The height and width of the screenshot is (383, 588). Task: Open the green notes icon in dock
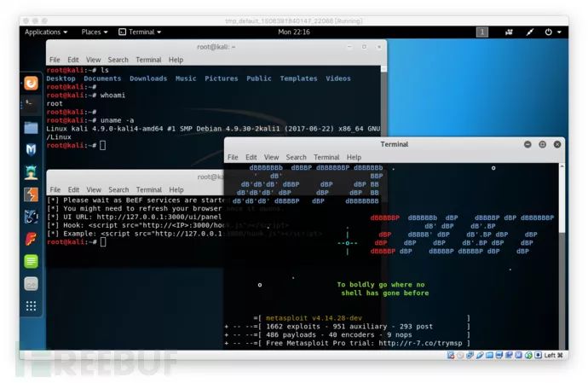[x=32, y=261]
